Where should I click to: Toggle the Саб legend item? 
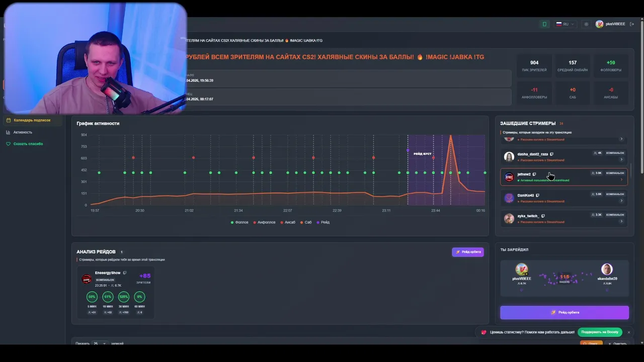pyautogui.click(x=306, y=222)
